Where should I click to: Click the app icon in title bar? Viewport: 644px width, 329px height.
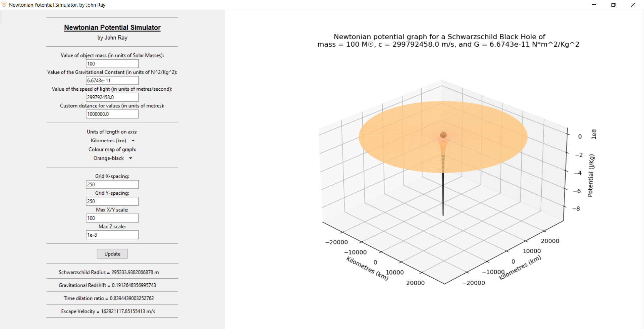pyautogui.click(x=4, y=5)
